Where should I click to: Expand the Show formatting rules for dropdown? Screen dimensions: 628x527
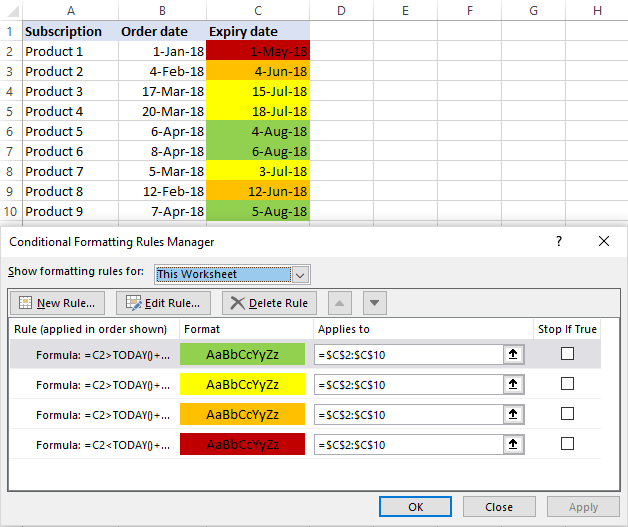301,274
